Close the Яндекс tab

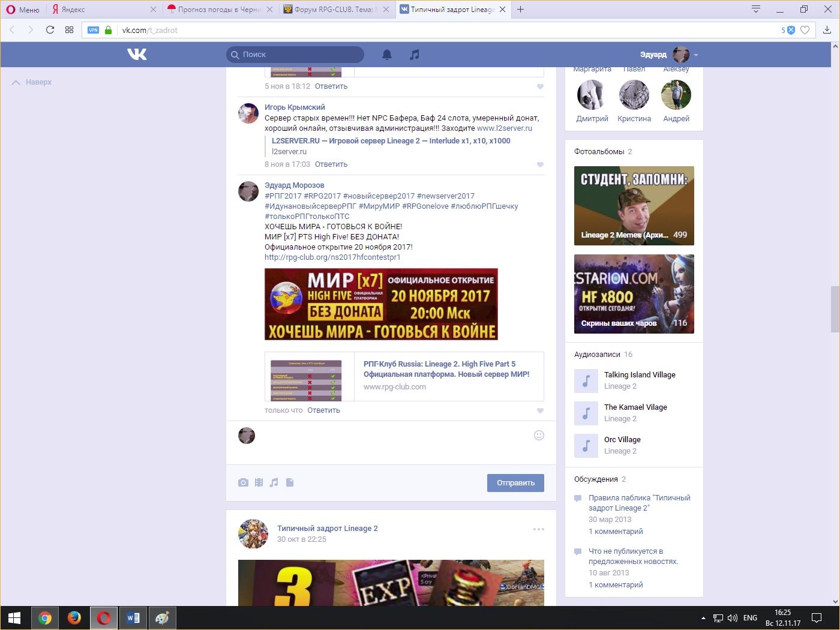click(x=153, y=9)
